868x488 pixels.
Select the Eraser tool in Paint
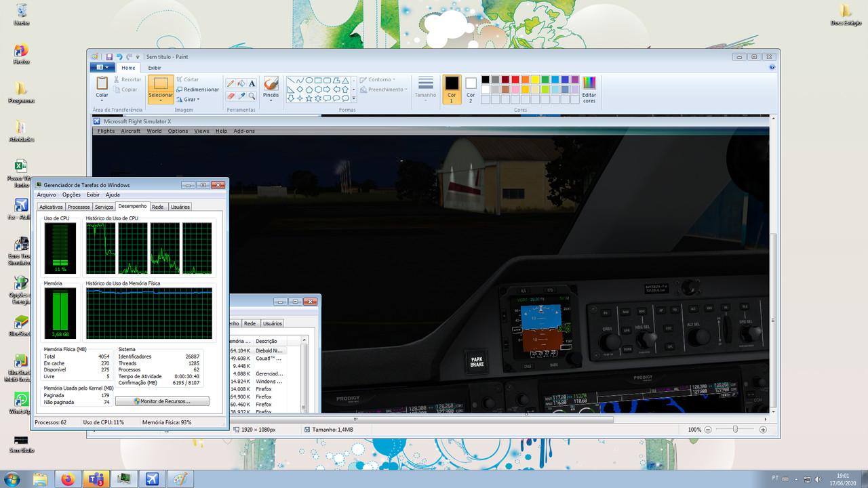click(231, 96)
